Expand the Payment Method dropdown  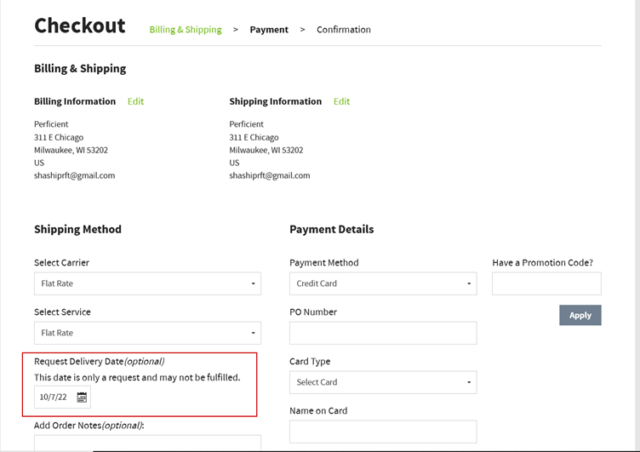point(383,283)
